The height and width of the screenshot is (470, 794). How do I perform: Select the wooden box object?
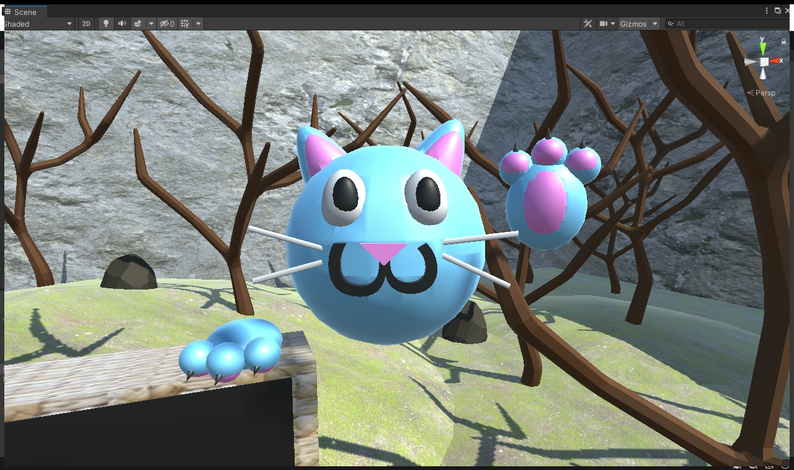click(160, 400)
